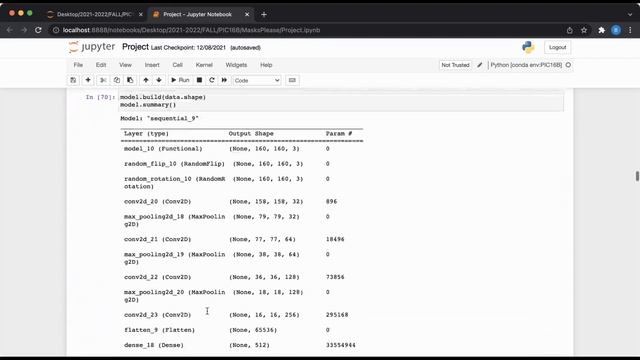Screen dimensions: 640x360
Task: Click the code cell model.build(data.shape)
Action: pos(341,101)
